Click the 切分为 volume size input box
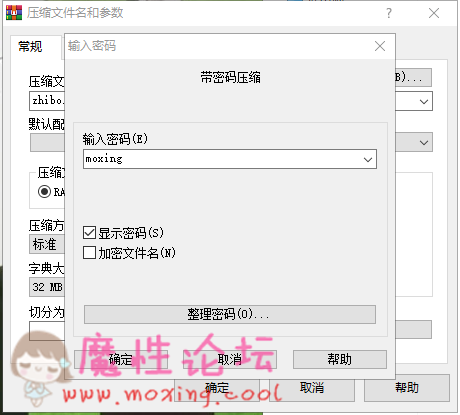 click(x=47, y=331)
